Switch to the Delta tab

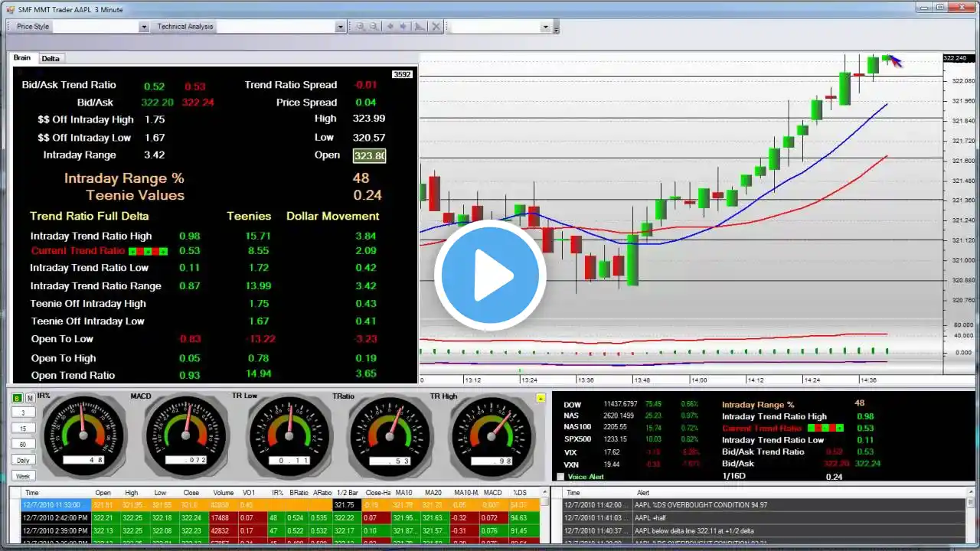51,59
